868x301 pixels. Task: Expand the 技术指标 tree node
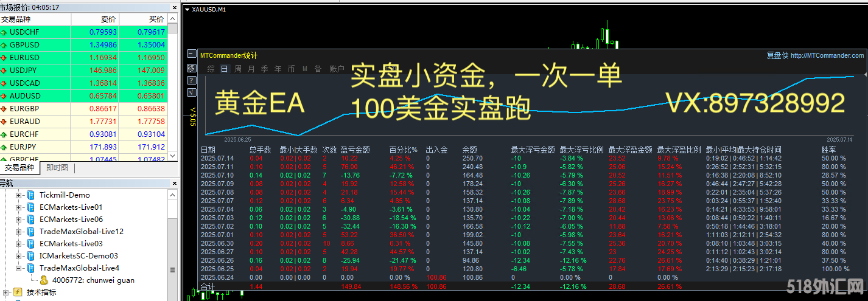click(5, 292)
